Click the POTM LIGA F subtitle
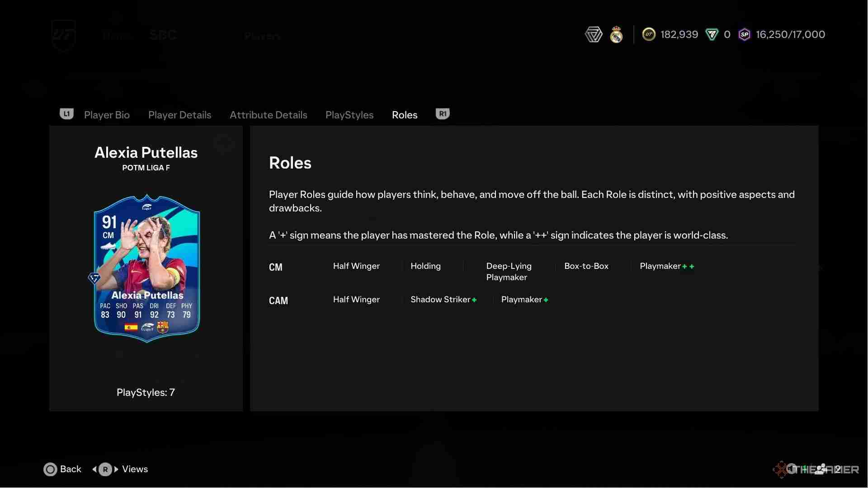The height and width of the screenshot is (488, 868). pyautogui.click(x=146, y=168)
